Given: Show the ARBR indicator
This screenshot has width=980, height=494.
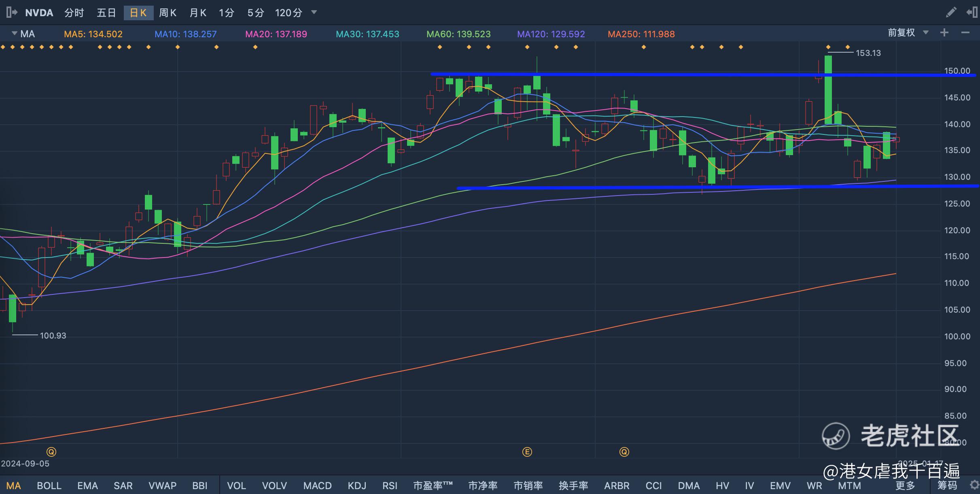Looking at the screenshot, I should [x=617, y=485].
